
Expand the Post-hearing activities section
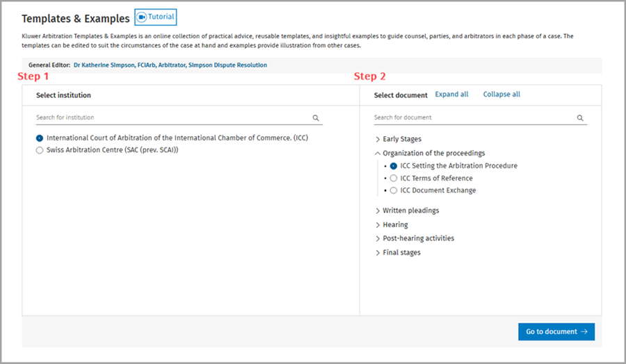[x=378, y=238]
